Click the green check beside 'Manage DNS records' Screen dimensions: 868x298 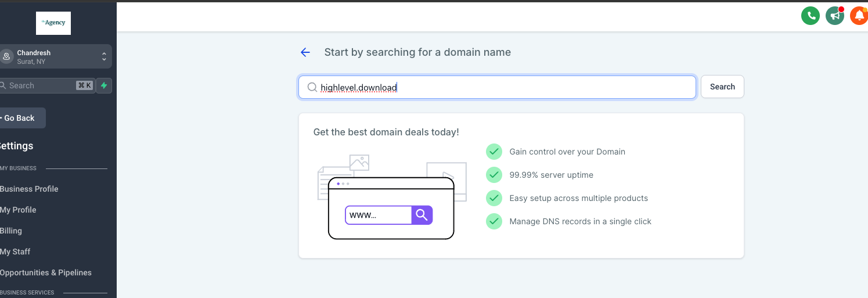pyautogui.click(x=494, y=221)
